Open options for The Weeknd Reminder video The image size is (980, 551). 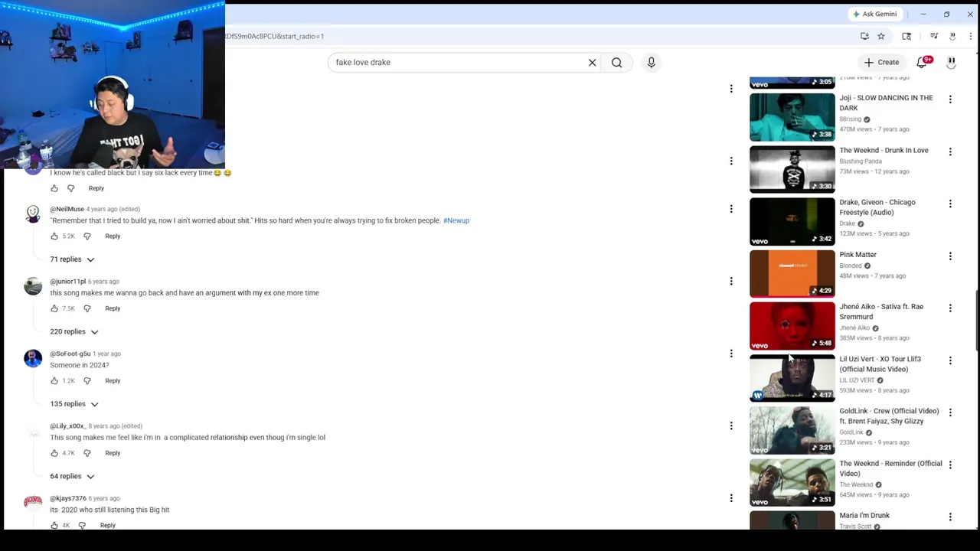tap(950, 465)
